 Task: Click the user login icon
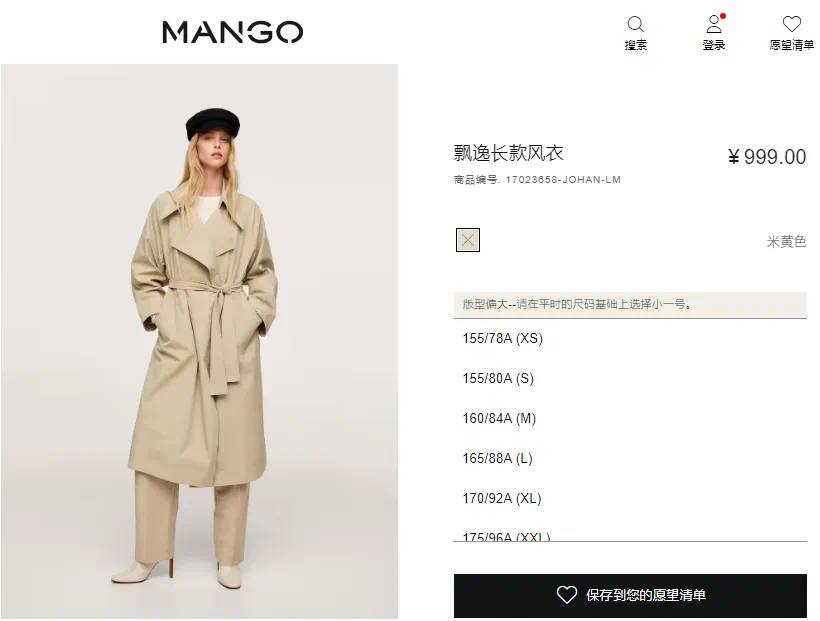[x=713, y=24]
